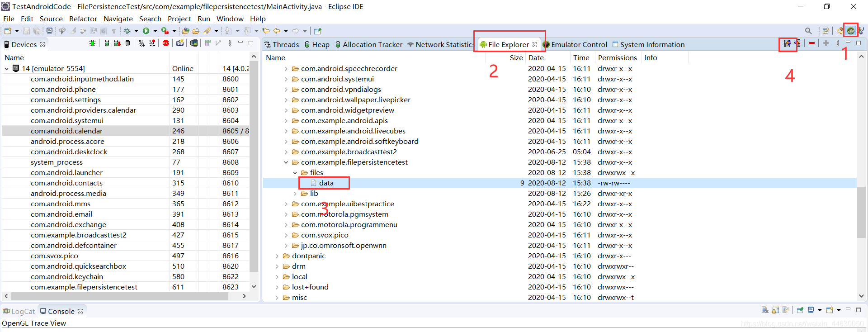Click the File Explorer vertical scrollbar
This screenshot has width=868, height=332.
pyautogui.click(x=861, y=213)
